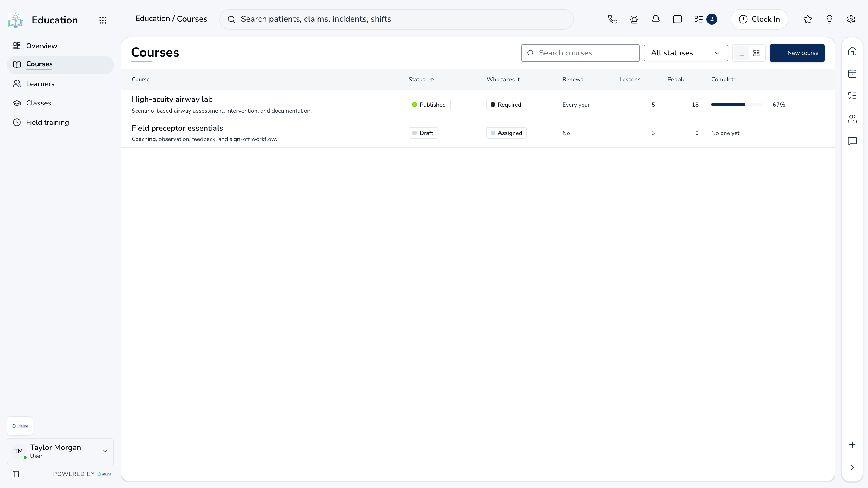Open the checklist icon in right rail
Screen dimensions: 868x488
pos(852,96)
